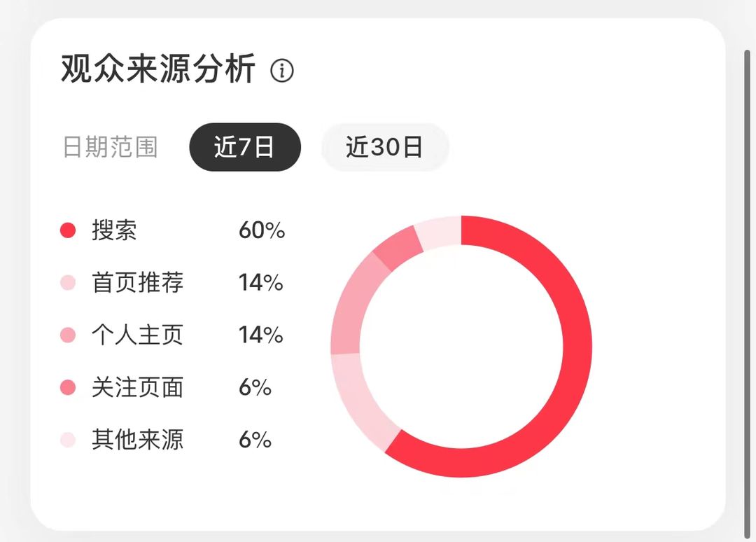The width and height of the screenshot is (756, 542).
Task: Click the 个人主页 legend entry
Action: pos(137,335)
